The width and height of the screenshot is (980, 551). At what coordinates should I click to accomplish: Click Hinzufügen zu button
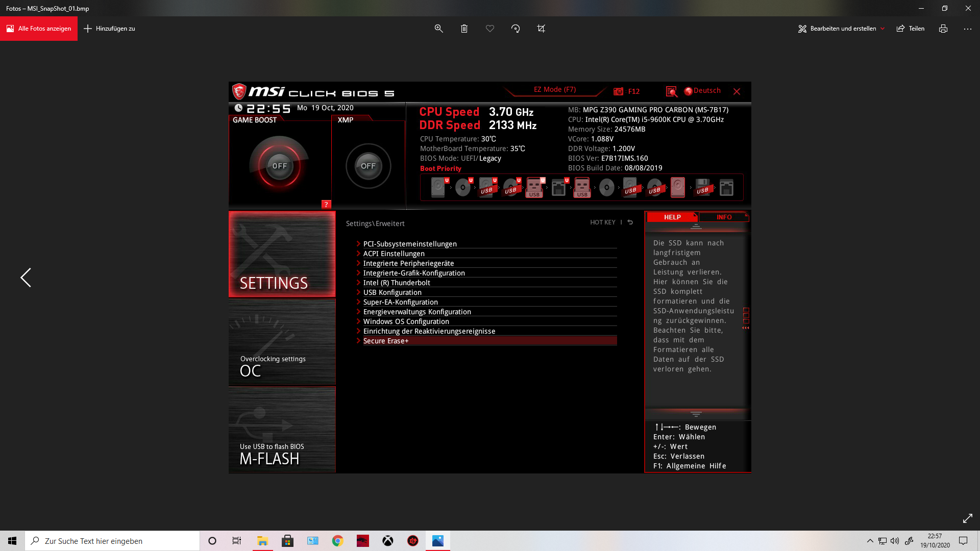110,29
